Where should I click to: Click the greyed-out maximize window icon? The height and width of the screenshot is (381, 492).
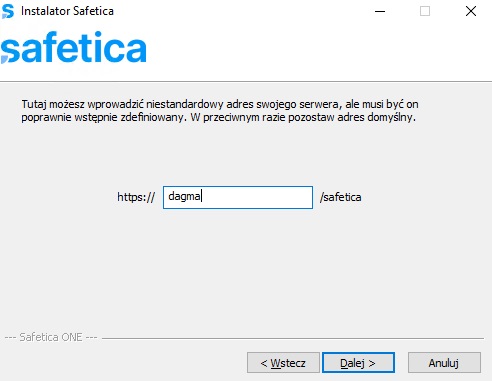point(425,11)
